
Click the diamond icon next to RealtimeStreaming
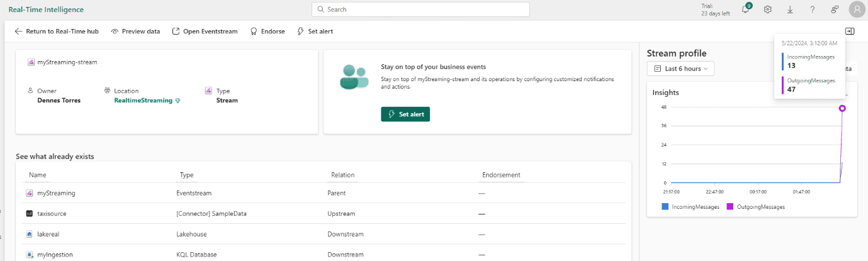178,101
